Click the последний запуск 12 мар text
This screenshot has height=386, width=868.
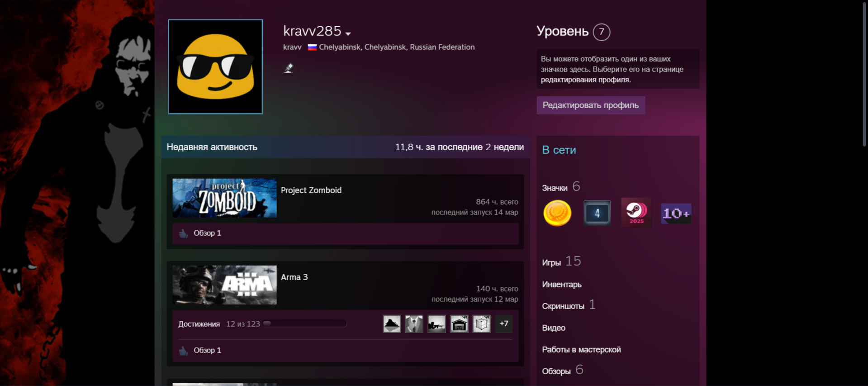coord(475,299)
